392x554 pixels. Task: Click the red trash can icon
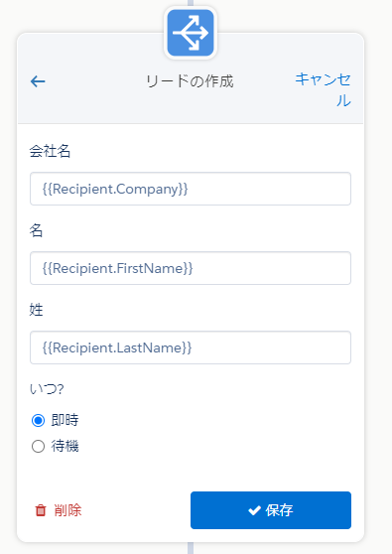41,510
